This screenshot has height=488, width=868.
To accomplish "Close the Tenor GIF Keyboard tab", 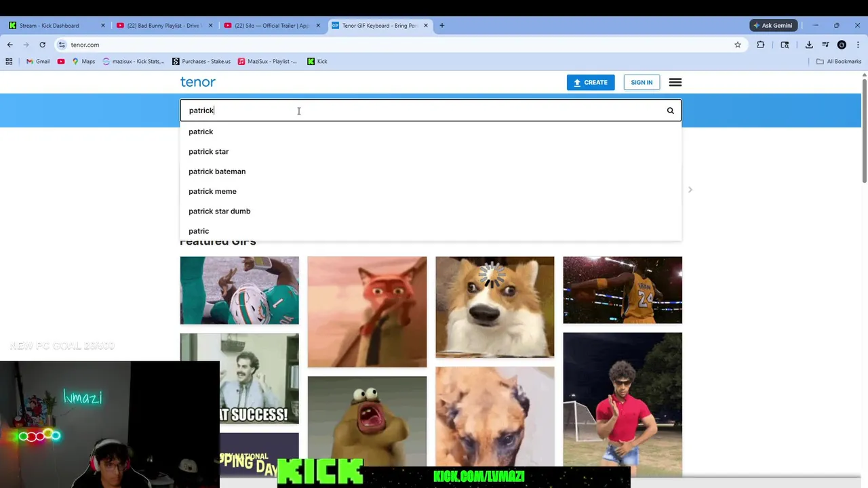I will click(426, 26).
